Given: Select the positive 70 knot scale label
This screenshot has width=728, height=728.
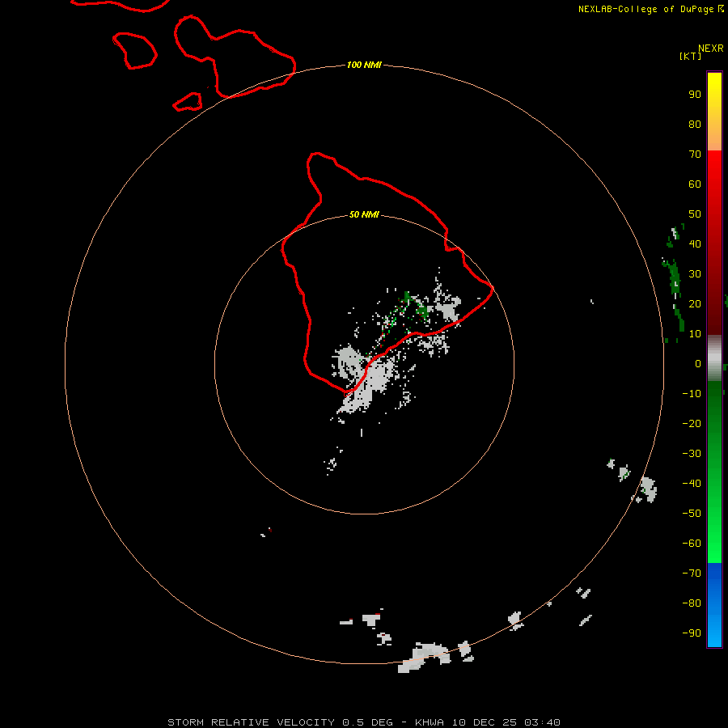Looking at the screenshot, I should click(695, 154).
